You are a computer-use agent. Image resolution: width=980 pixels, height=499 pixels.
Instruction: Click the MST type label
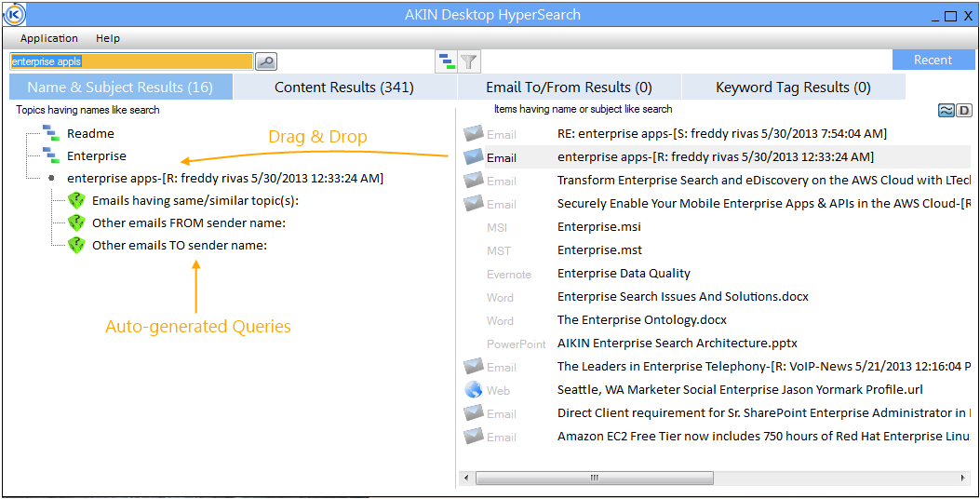pyautogui.click(x=498, y=250)
